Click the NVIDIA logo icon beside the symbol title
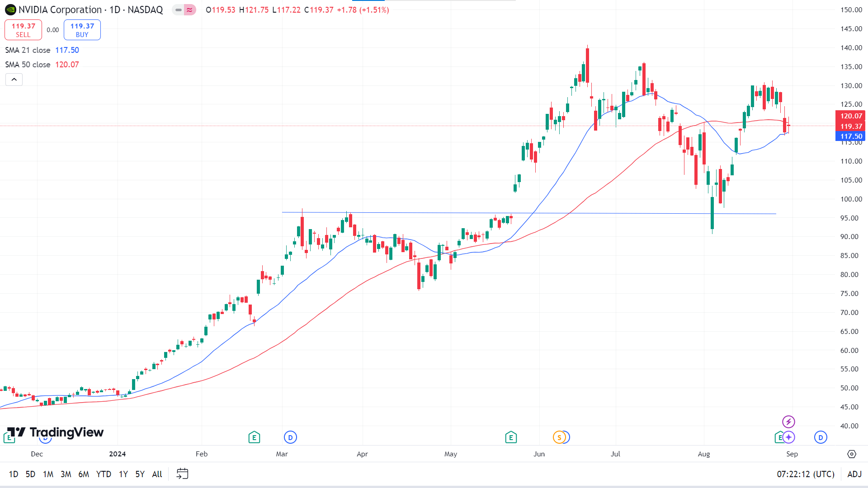The height and width of the screenshot is (488, 868). (x=10, y=10)
